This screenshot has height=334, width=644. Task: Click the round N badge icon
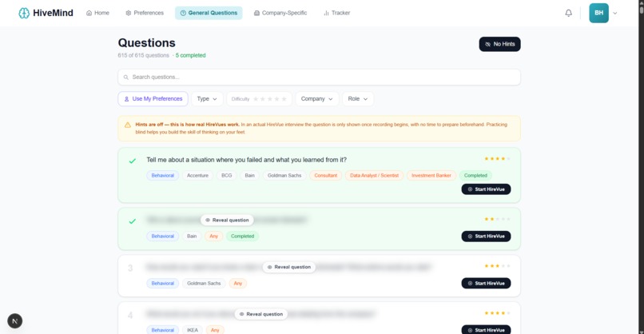point(15,321)
